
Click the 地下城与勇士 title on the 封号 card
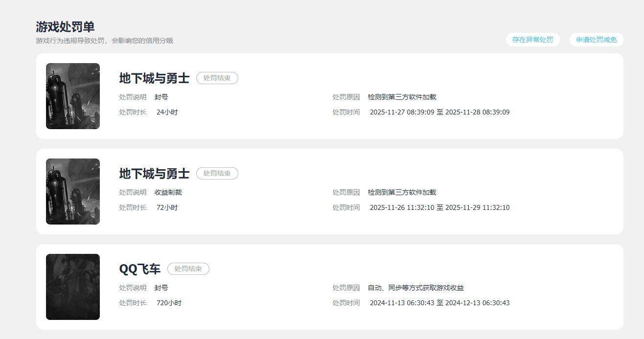[154, 78]
